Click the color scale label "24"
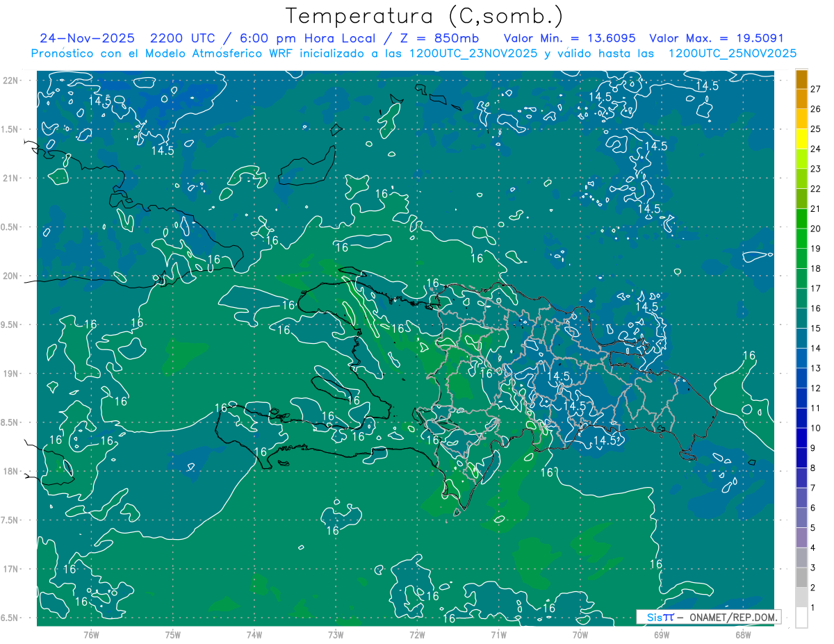The width and height of the screenshot is (834, 644). point(817,149)
